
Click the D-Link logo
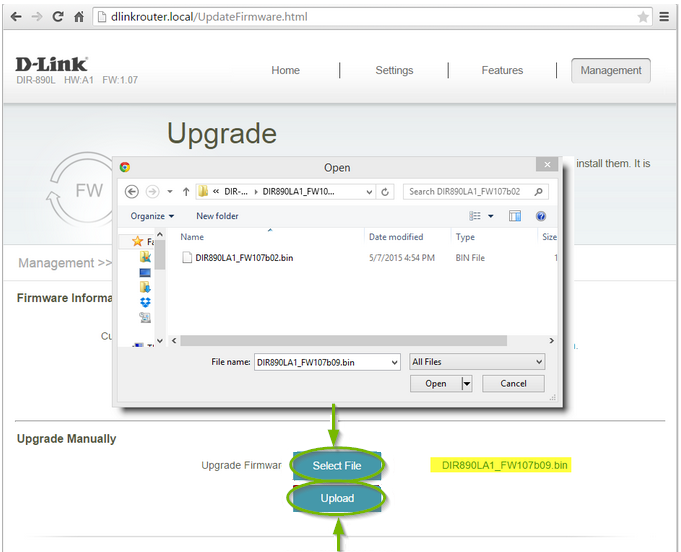click(52, 64)
